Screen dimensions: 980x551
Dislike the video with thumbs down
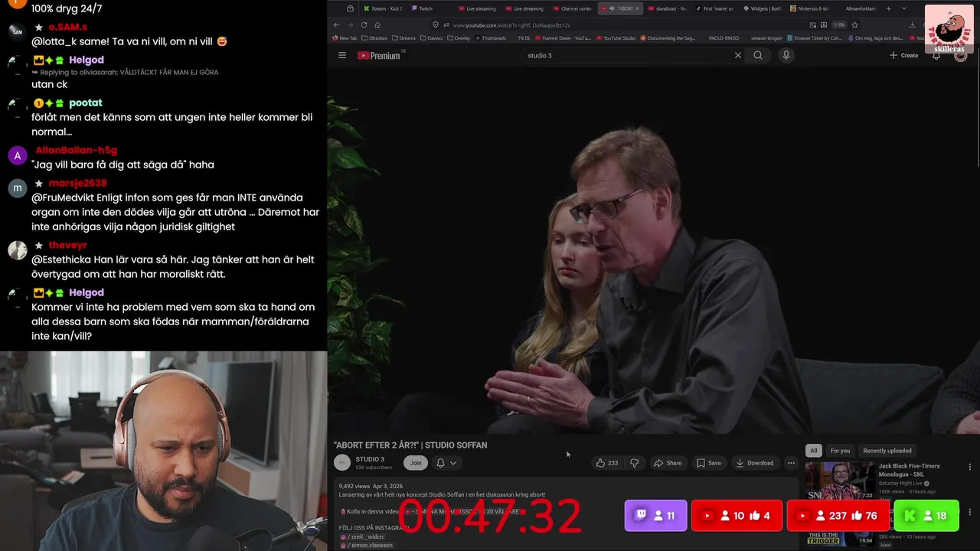[634, 463]
